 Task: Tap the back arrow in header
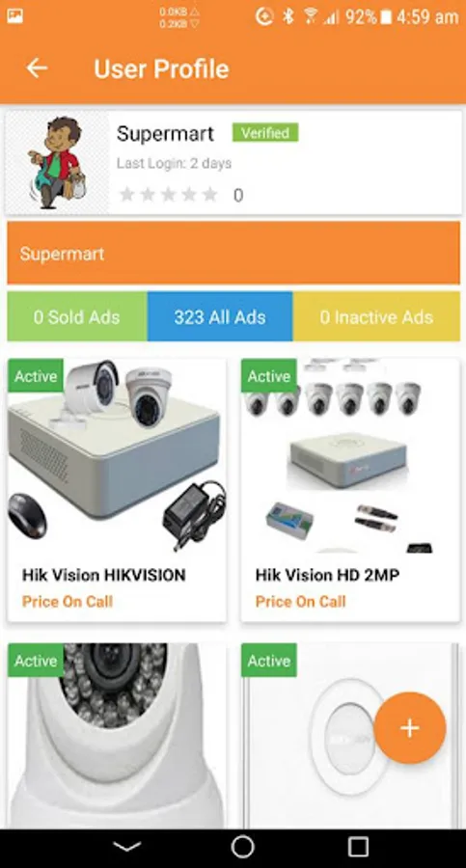tap(37, 68)
